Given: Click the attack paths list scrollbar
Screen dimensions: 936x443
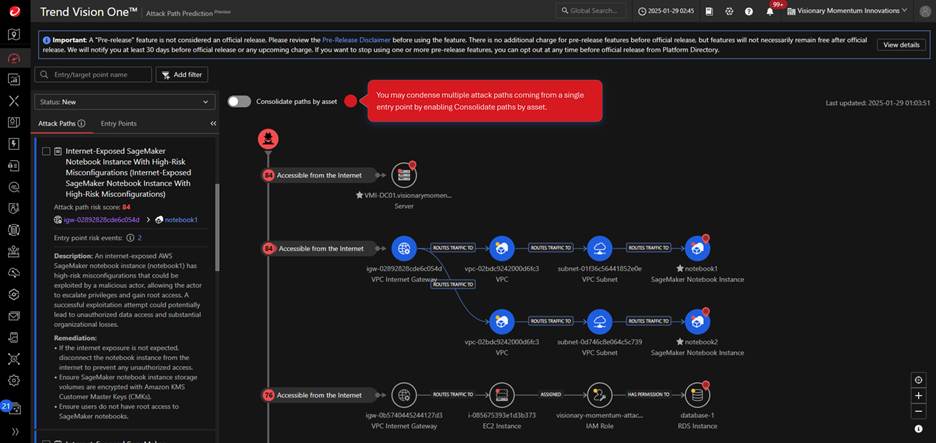Looking at the screenshot, I should tap(217, 227).
